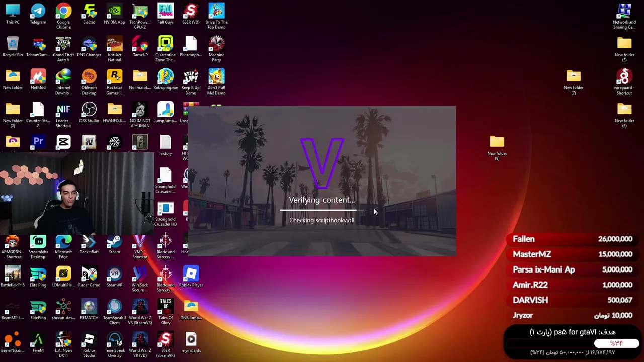
Task: Launch OBS Studio from the desktop
Action: pos(89,113)
